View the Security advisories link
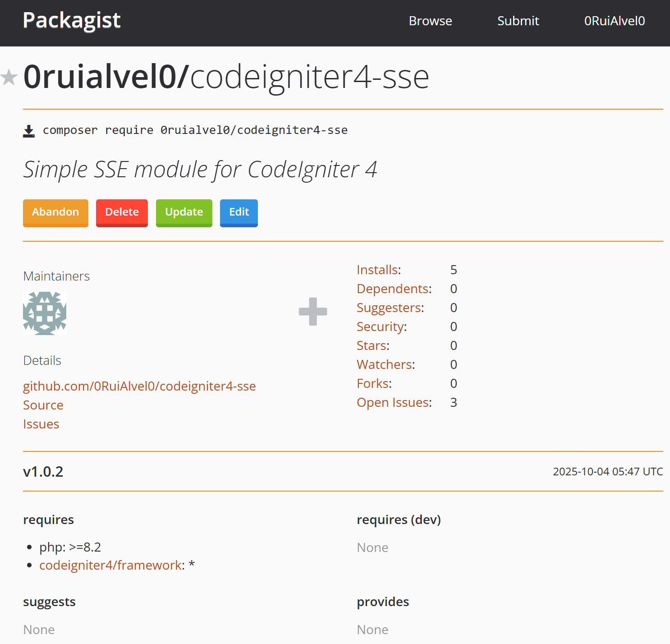Image resolution: width=670 pixels, height=644 pixels. coord(381,327)
